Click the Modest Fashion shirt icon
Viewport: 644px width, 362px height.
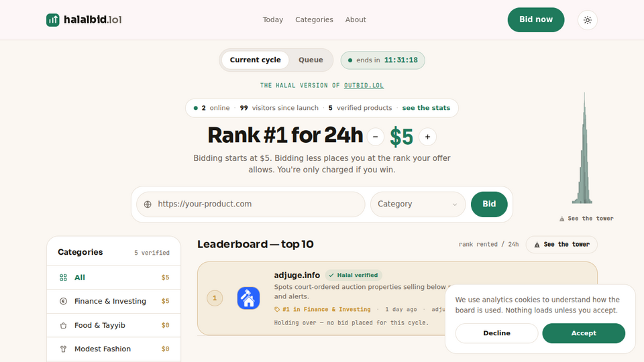63,349
